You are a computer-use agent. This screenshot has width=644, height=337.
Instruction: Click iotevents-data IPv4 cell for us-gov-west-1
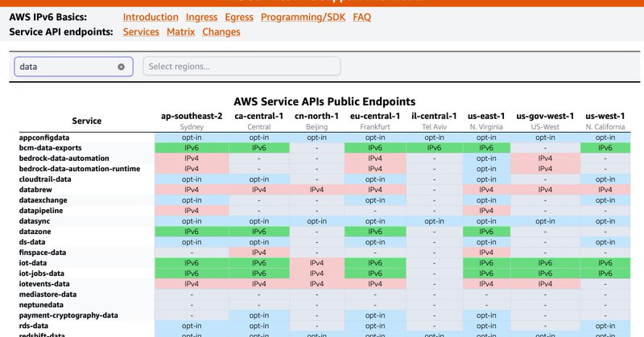click(x=545, y=284)
